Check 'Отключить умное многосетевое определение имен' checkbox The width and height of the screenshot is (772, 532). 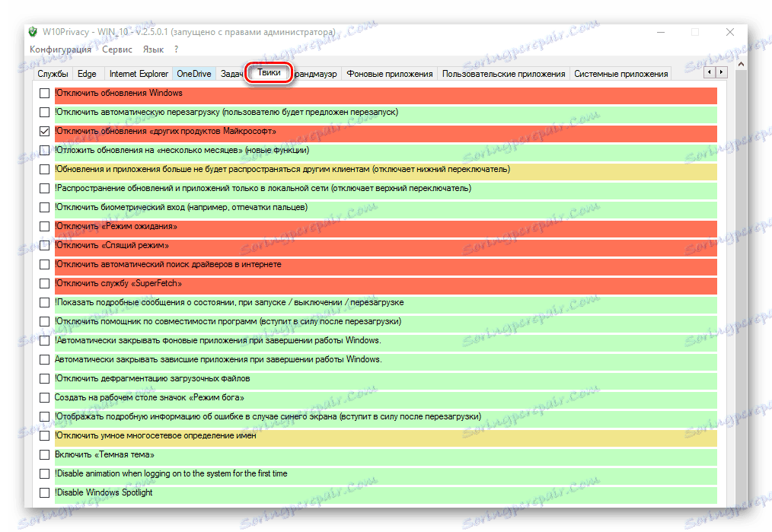click(x=44, y=435)
